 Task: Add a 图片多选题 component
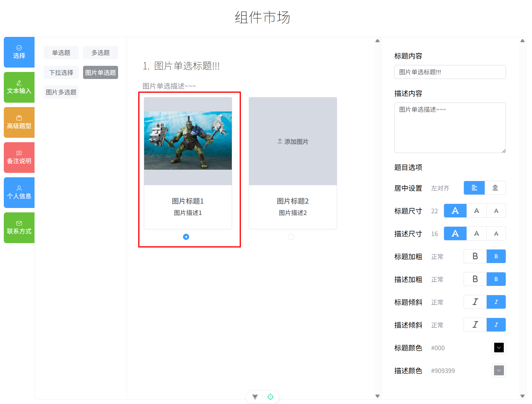click(x=61, y=92)
